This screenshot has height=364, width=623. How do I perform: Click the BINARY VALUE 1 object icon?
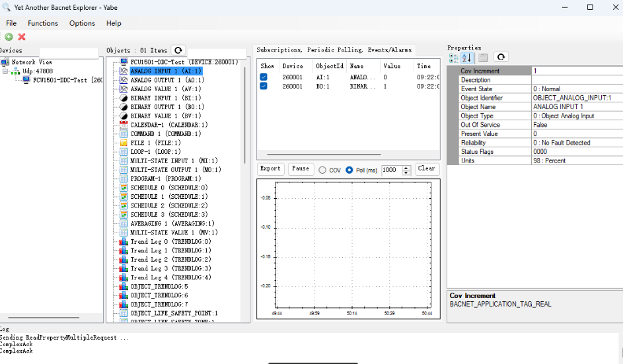tap(124, 116)
